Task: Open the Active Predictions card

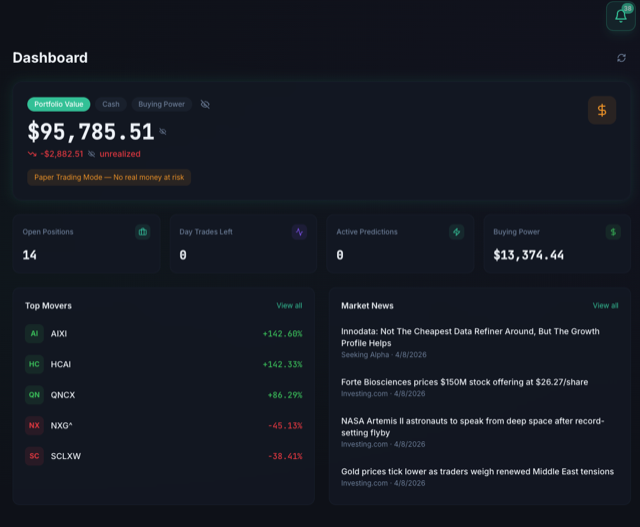Action: coord(400,244)
